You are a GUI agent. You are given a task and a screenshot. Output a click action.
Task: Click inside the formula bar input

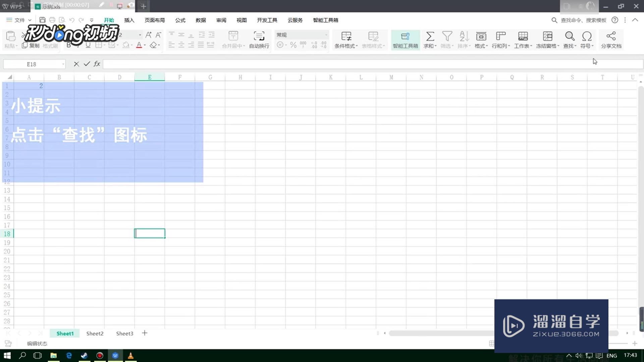coord(335,64)
